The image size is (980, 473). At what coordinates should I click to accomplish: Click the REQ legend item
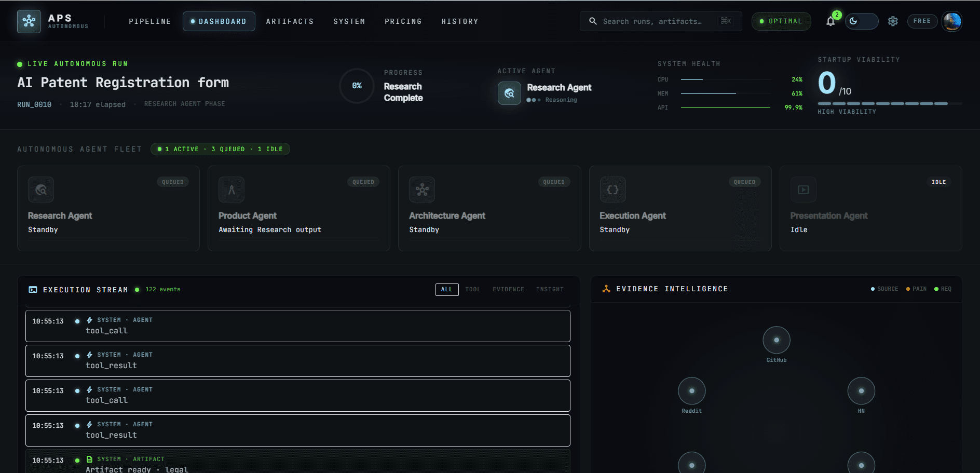(943, 289)
